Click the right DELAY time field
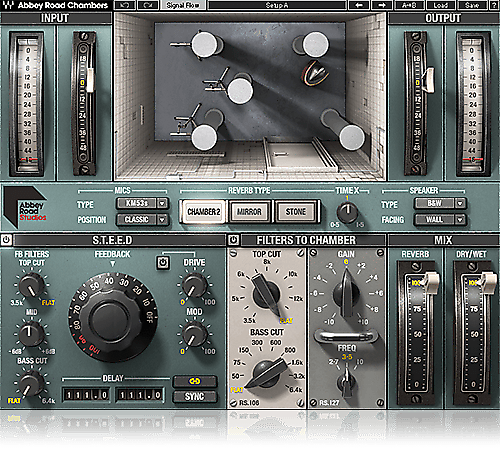The image size is (500, 471). click(140, 395)
